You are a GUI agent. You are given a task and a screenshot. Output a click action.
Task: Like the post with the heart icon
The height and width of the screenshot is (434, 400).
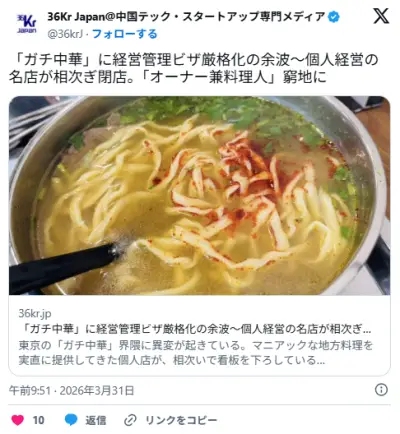(x=18, y=420)
